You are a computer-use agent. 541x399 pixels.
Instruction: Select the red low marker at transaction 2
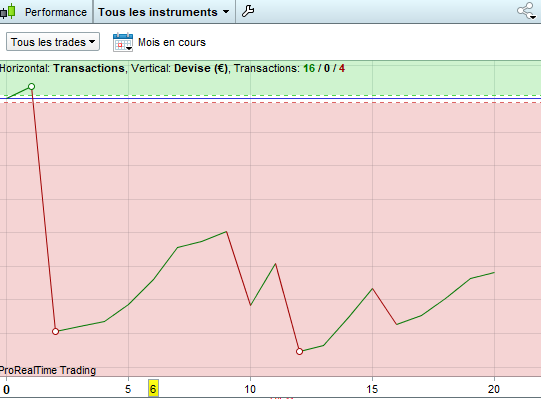pyautogui.click(x=56, y=331)
